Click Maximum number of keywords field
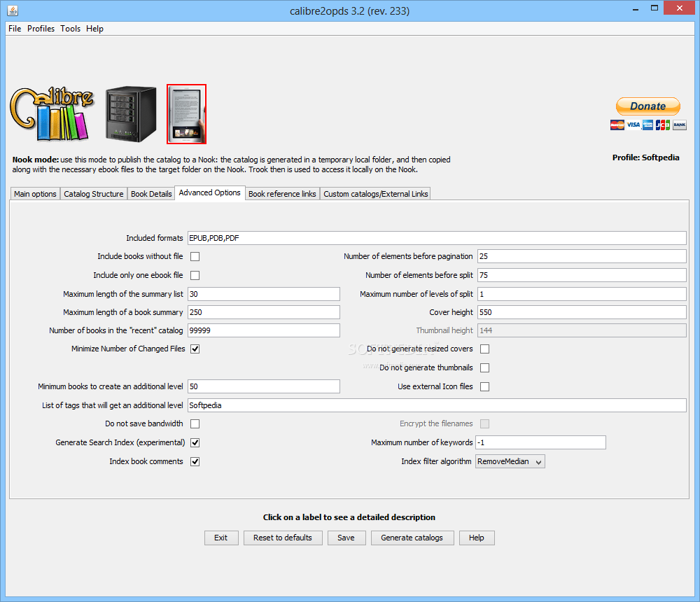Screen dimensions: 700x602 pos(540,442)
